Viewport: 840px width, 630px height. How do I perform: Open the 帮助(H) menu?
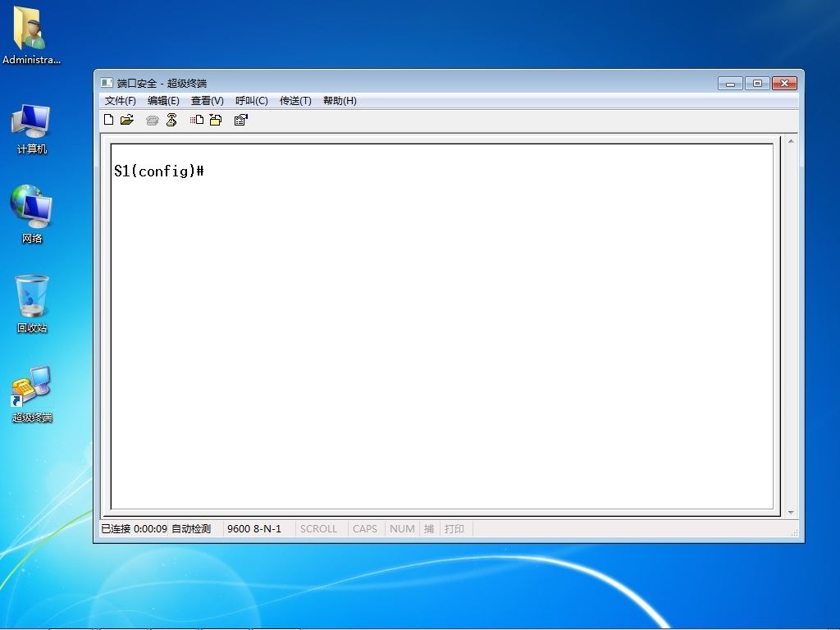[x=340, y=101]
